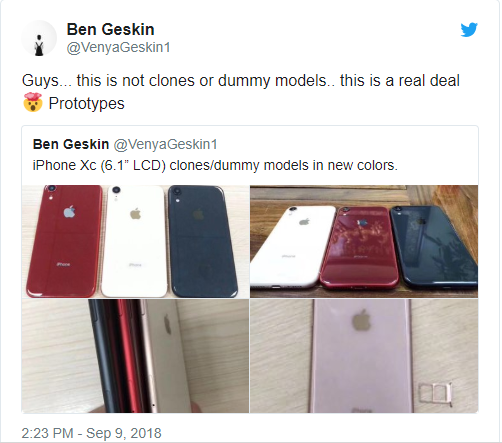The height and width of the screenshot is (443, 502).
Task: Open the pink iPhone with SIM tray photo
Action: 364,356
